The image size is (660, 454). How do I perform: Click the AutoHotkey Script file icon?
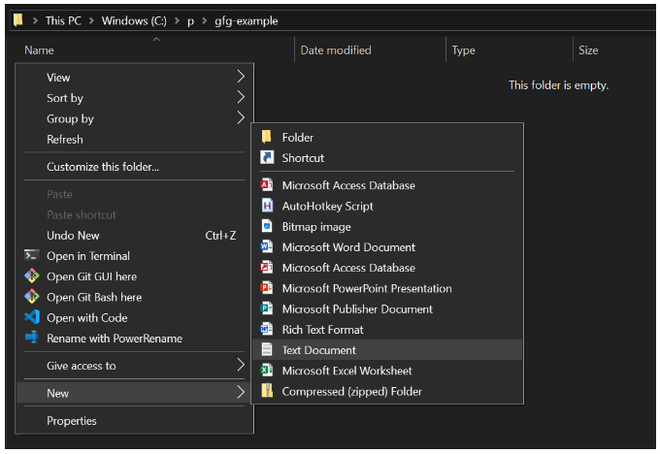click(267, 206)
